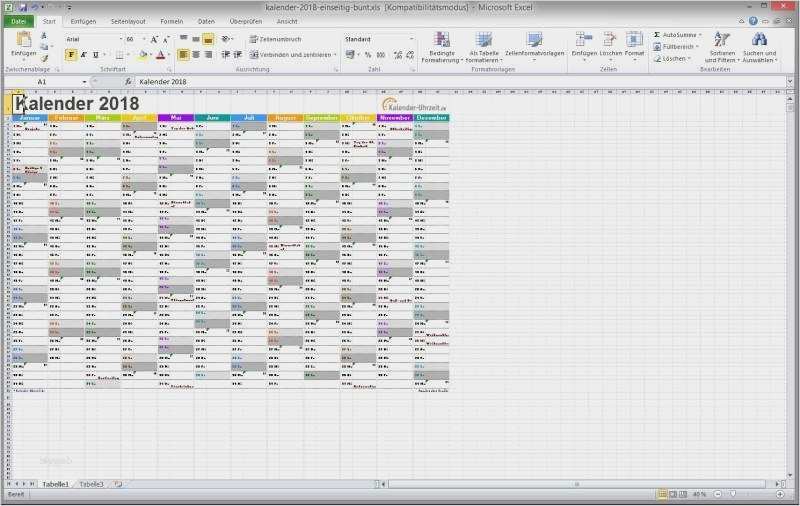Toggle right text alignment
This screenshot has height=506, width=800.
[208, 55]
